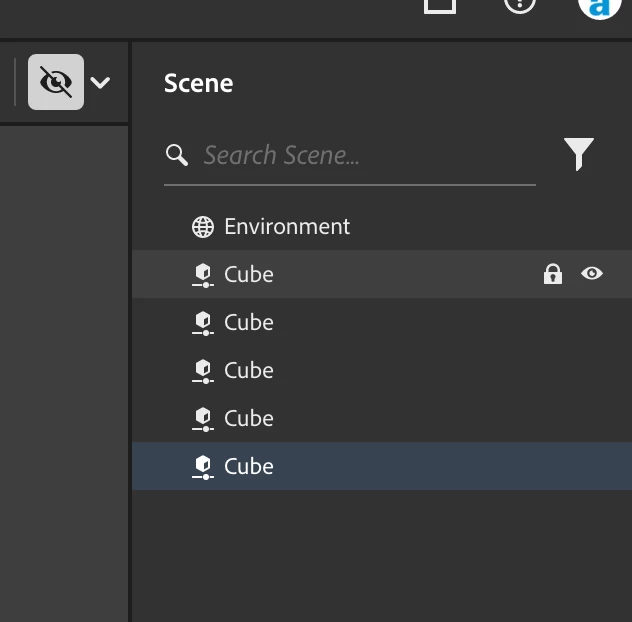This screenshot has width=632, height=622.
Task: Click the object icon of the second Cube
Action: [203, 322]
